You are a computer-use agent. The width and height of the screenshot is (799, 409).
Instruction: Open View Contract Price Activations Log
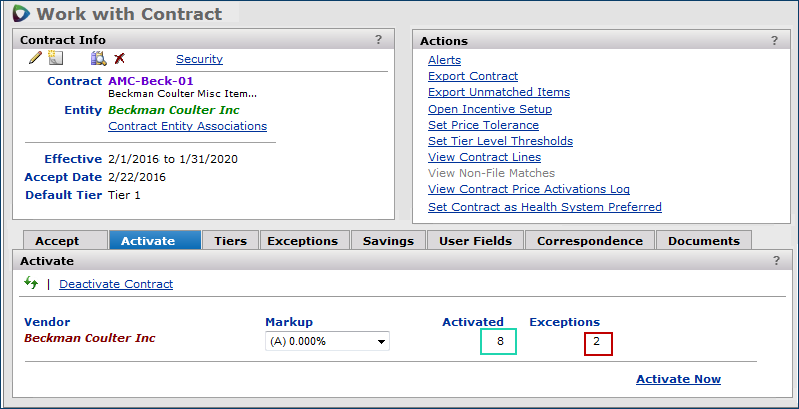tap(529, 189)
